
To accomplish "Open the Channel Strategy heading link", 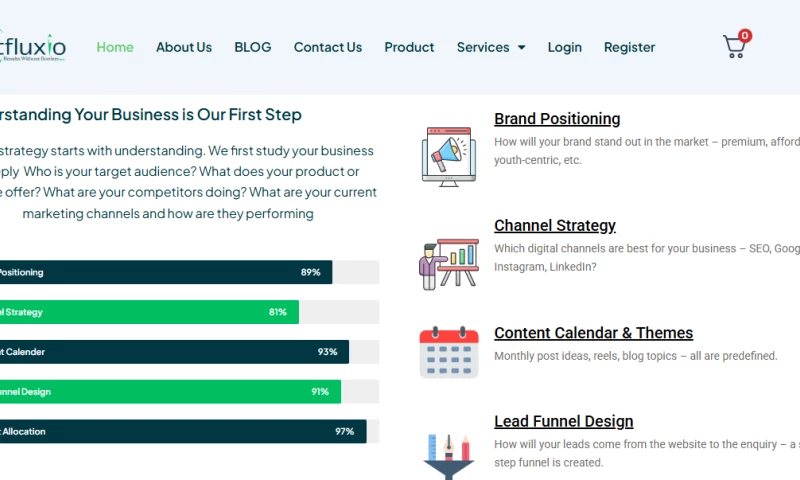I will (x=555, y=226).
